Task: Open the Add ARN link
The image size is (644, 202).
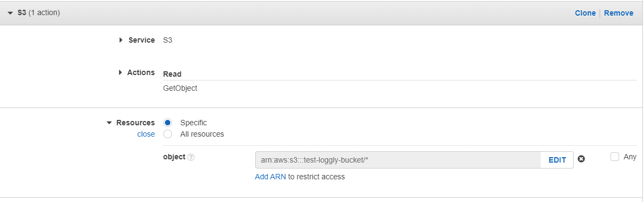Action: 270,177
